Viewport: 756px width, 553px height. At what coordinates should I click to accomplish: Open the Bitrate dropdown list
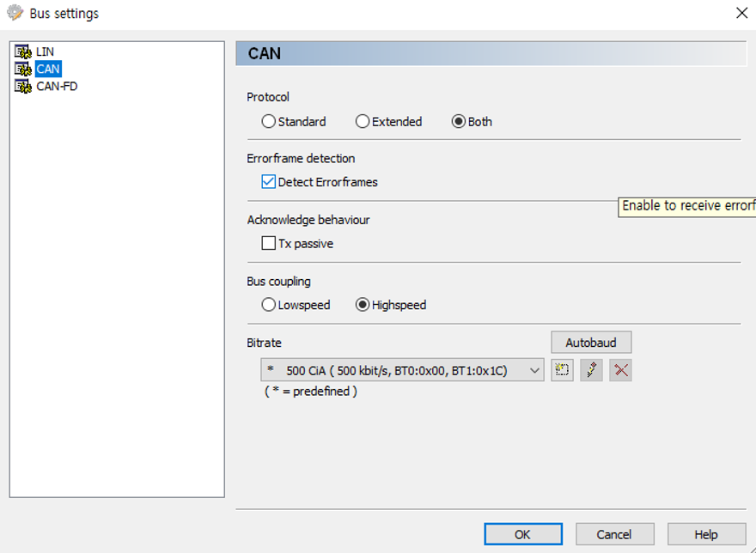point(403,370)
